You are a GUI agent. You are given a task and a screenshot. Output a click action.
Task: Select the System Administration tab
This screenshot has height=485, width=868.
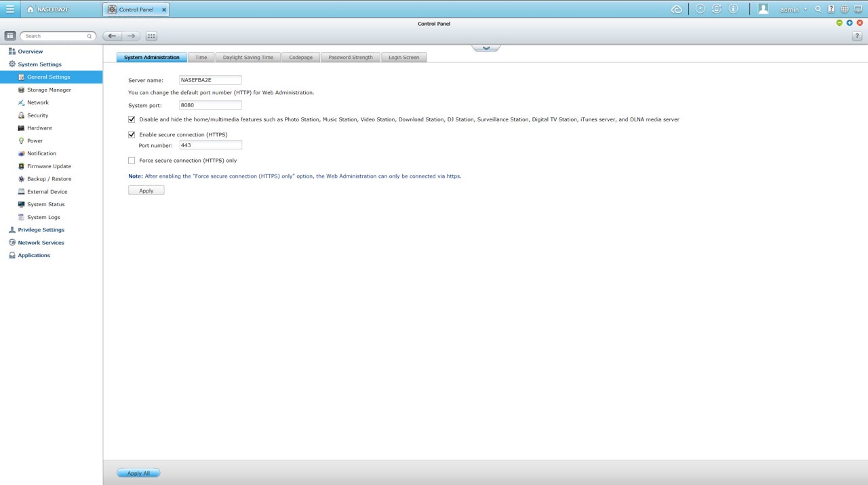pos(152,57)
